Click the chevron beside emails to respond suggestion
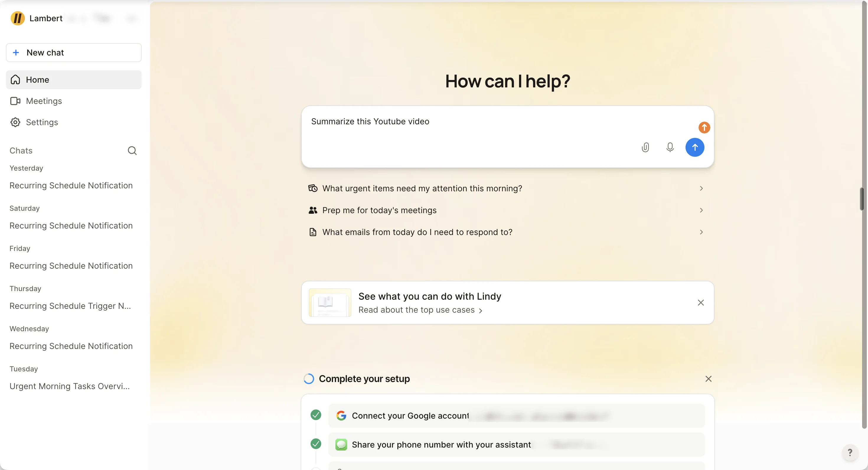This screenshot has height=470, width=868. (701, 232)
